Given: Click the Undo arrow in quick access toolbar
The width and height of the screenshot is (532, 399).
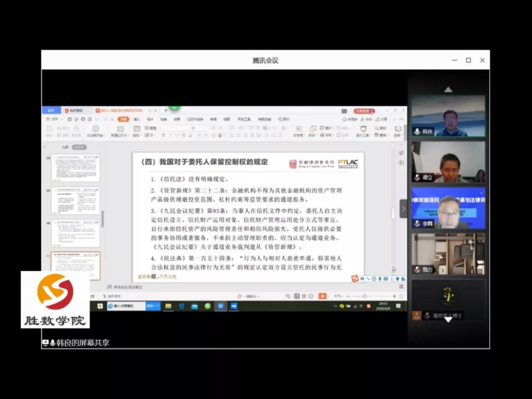Looking at the screenshot, I should (97, 119).
